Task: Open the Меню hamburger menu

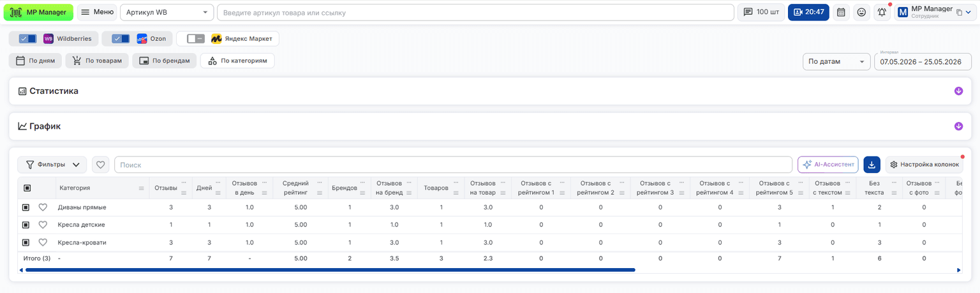Action: [x=97, y=12]
